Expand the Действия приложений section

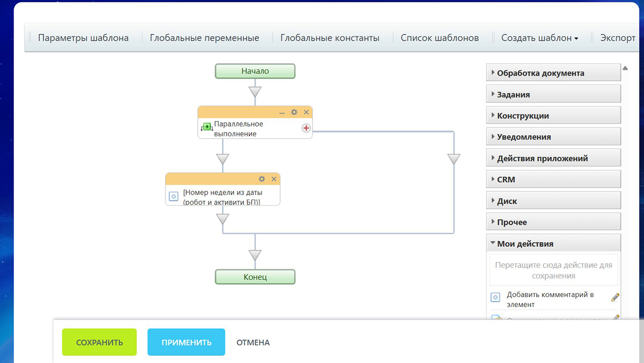(553, 158)
